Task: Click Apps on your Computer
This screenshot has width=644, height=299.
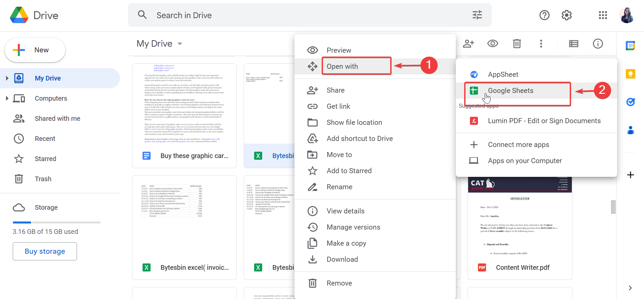Action: pyautogui.click(x=536, y=161)
